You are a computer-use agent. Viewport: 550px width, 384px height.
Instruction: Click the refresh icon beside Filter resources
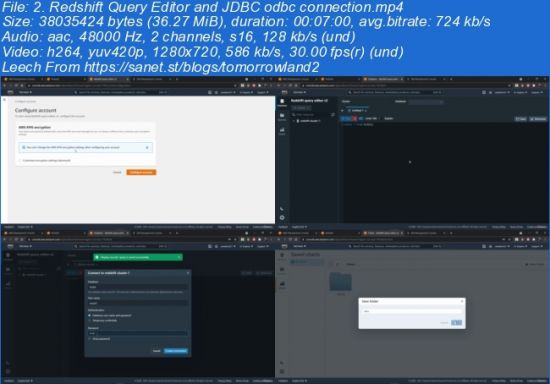click(333, 114)
